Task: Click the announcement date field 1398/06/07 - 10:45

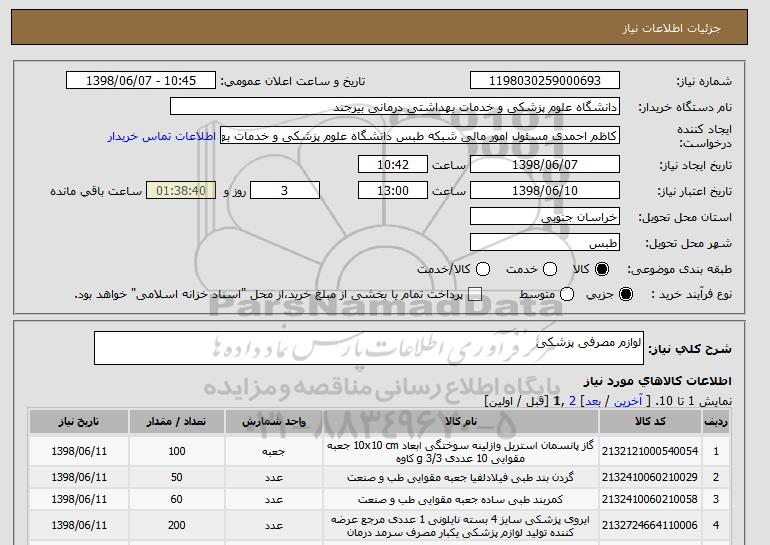Action: [x=141, y=81]
